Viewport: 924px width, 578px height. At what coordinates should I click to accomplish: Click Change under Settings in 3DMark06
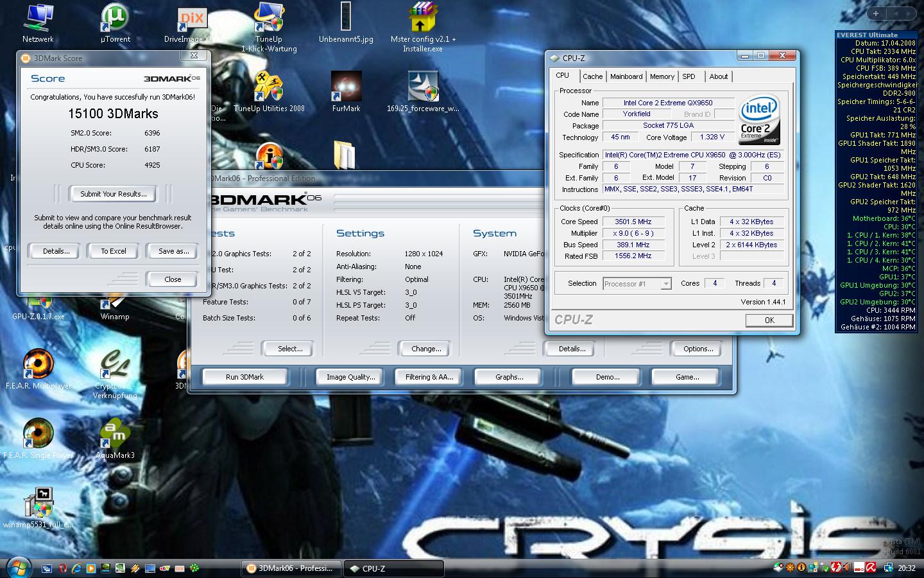426,349
